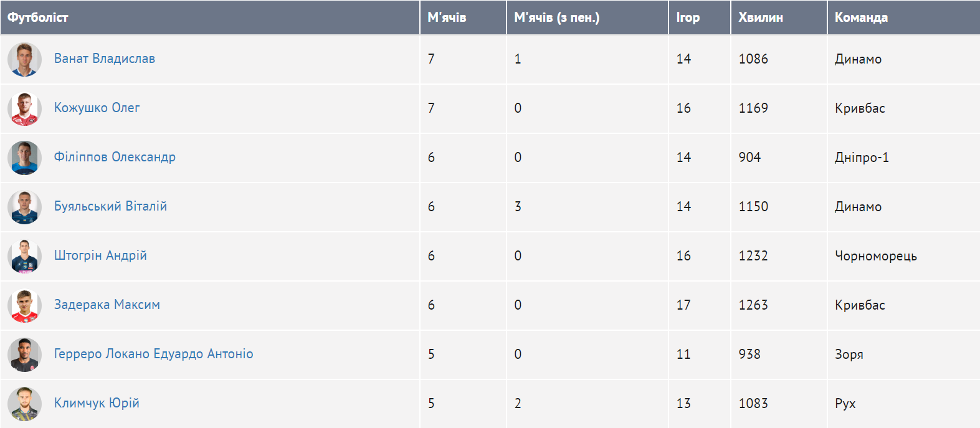Open Кожушко Олег player link

click(97, 108)
